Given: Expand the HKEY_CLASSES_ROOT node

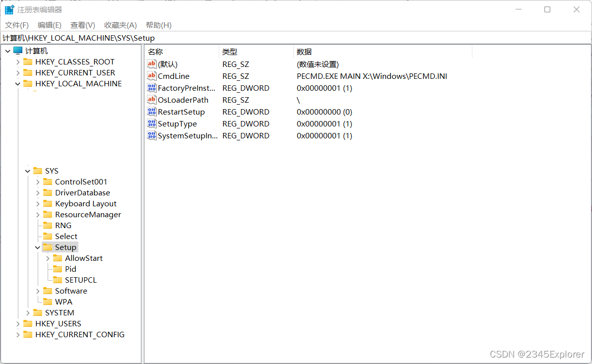Looking at the screenshot, I should pyautogui.click(x=18, y=61).
